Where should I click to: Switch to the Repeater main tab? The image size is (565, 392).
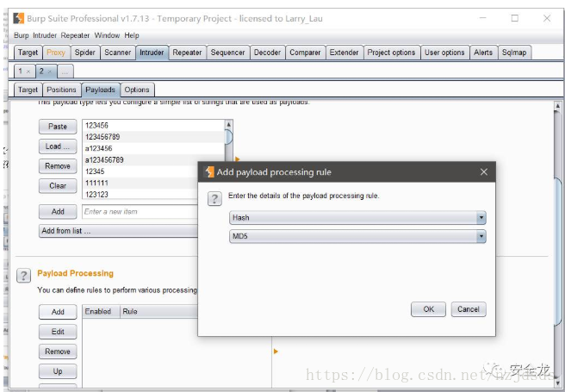coord(187,53)
